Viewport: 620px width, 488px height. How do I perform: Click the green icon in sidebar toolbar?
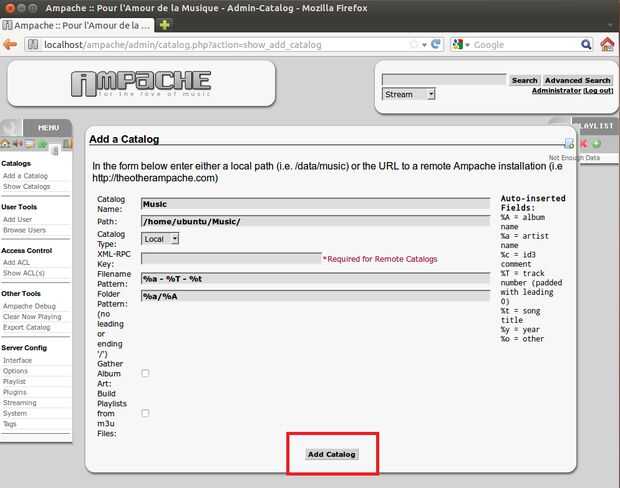(x=42, y=144)
